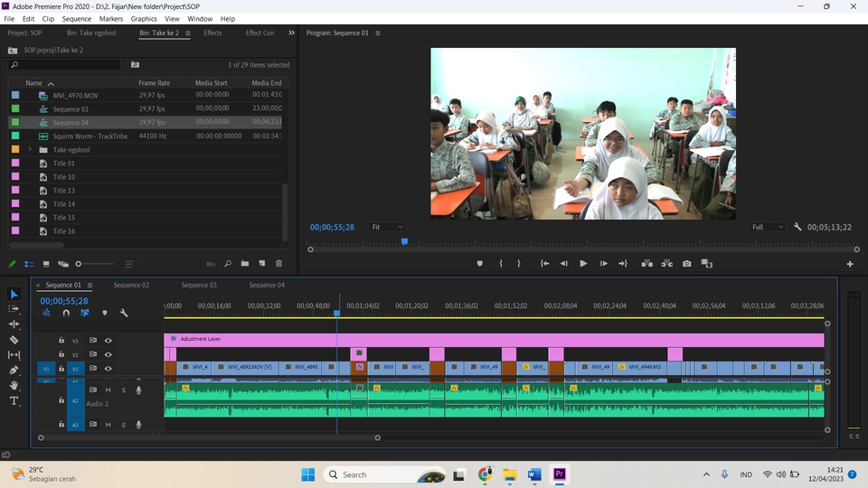Toggle Linked Selection in timeline
This screenshot has width=868, height=488.
tap(85, 314)
